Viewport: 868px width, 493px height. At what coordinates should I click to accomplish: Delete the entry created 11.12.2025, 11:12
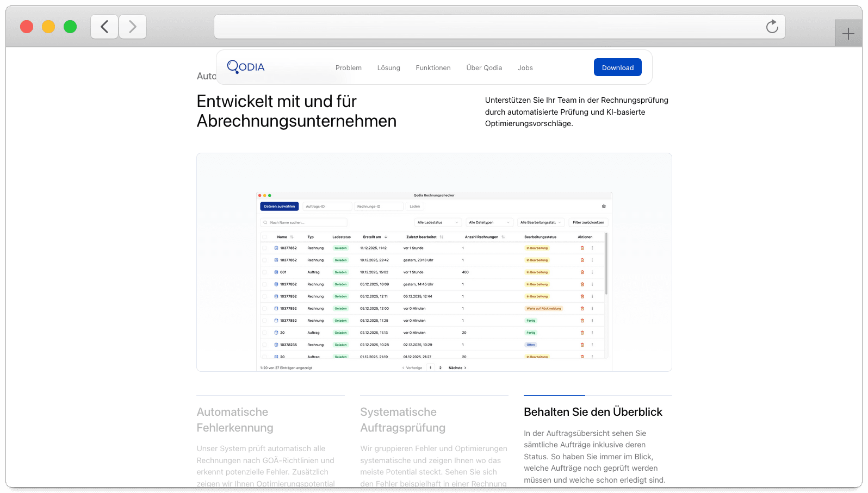coord(582,248)
